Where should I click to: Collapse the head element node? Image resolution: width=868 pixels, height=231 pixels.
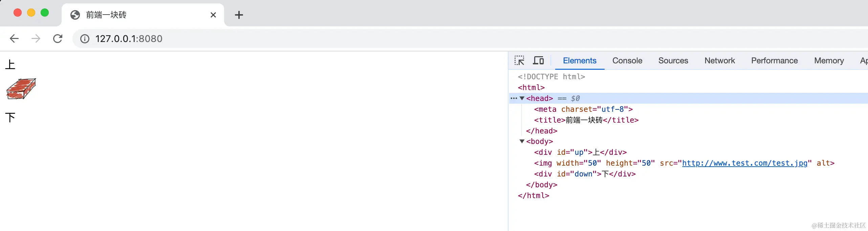(x=522, y=98)
